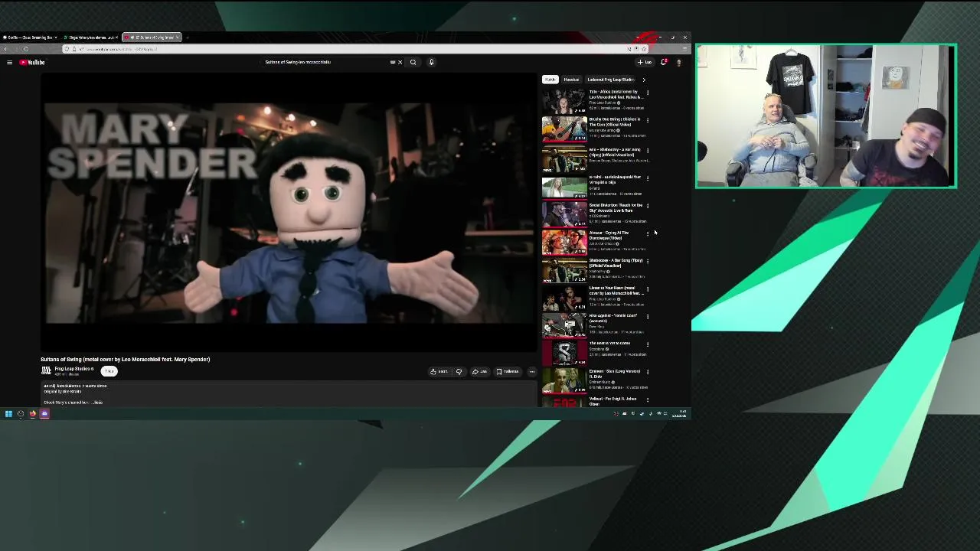Open a new browser tab
The height and width of the screenshot is (551, 980).
tap(188, 37)
